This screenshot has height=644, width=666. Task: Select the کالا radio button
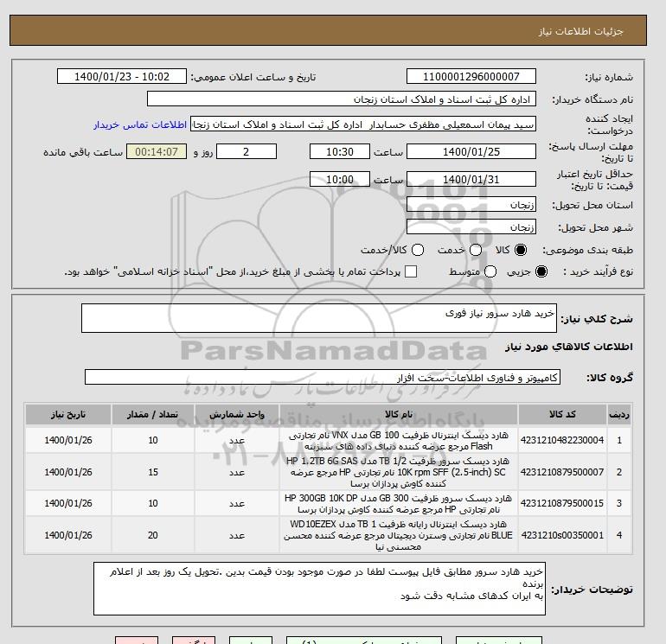[521, 250]
